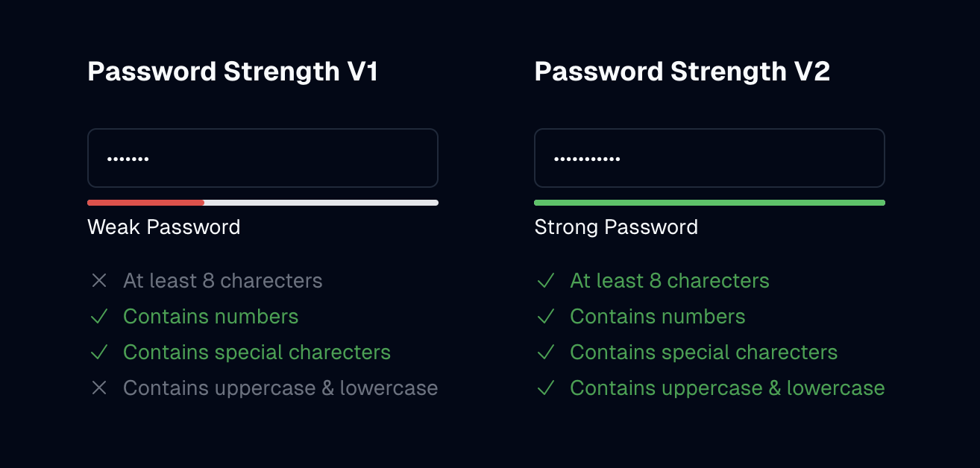The width and height of the screenshot is (980, 468).
Task: Click the checkmark beside V2 "Contains special charecters"
Action: 546,352
